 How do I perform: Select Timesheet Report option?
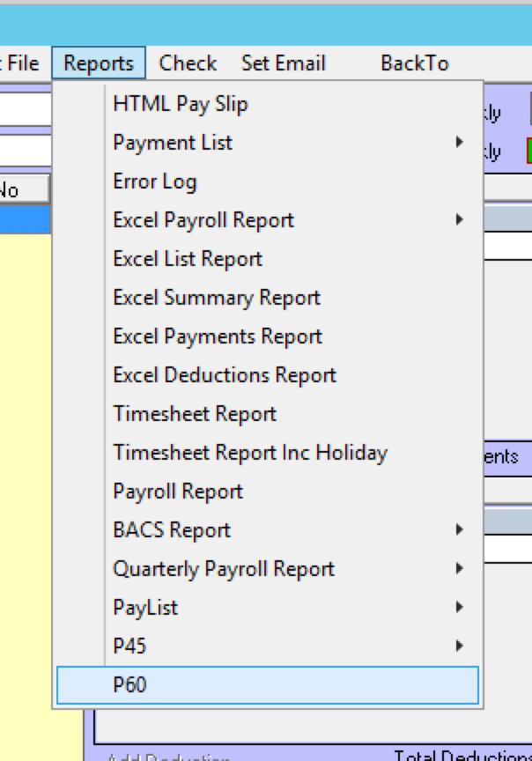195,414
